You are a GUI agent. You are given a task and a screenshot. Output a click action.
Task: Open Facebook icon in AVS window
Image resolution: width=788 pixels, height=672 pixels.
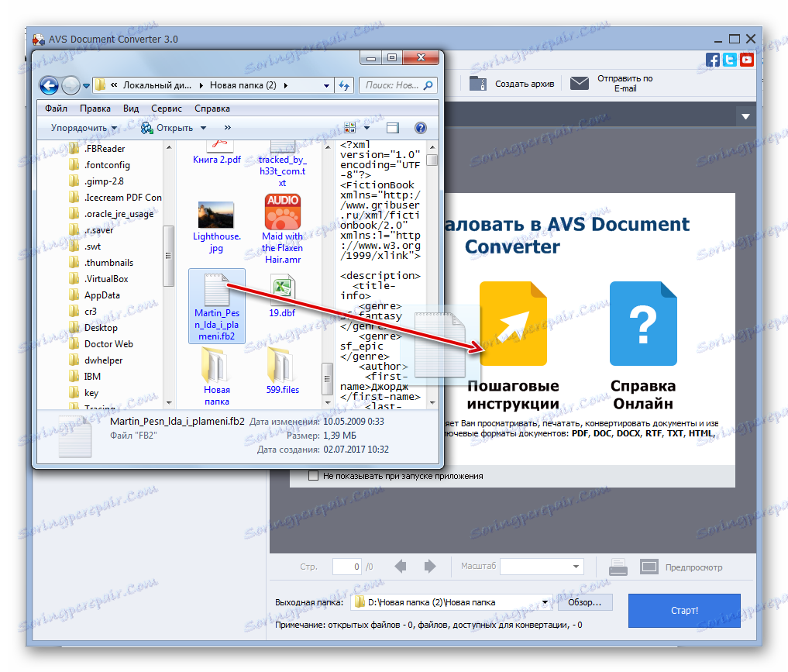[712, 60]
